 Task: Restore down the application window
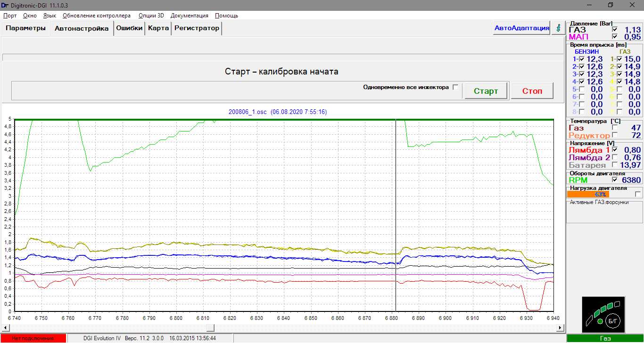coord(610,5)
